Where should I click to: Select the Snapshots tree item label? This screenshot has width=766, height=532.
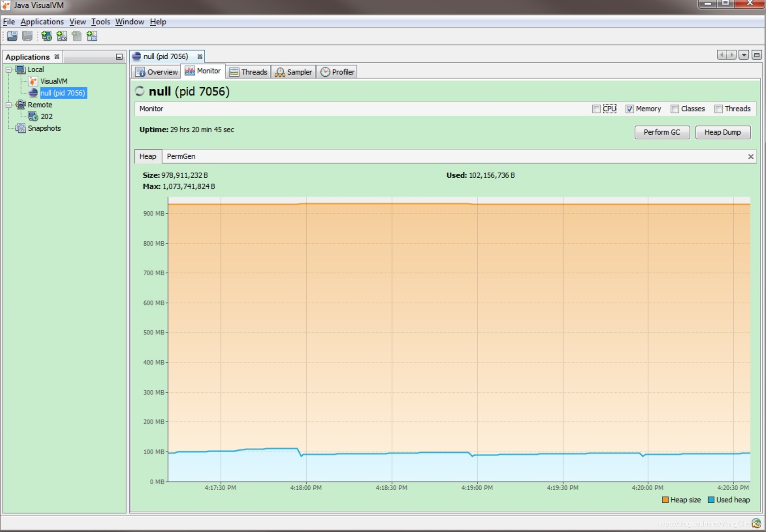click(x=44, y=128)
